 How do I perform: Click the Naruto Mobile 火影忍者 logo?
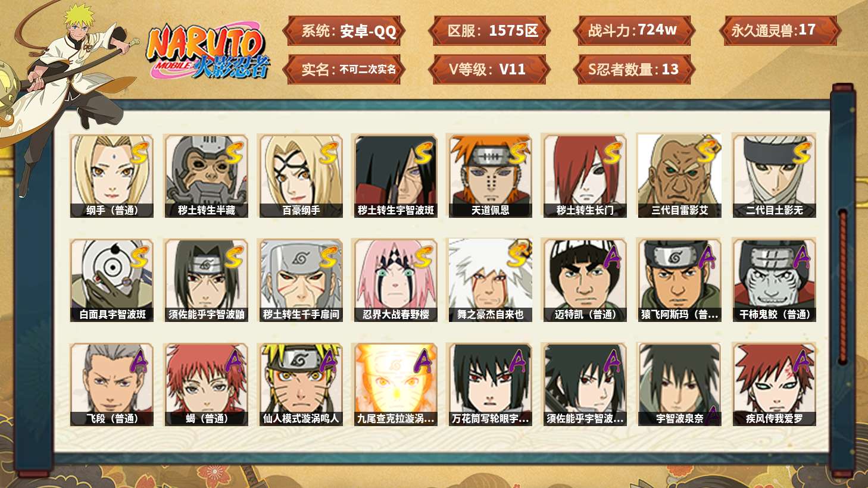[208, 52]
